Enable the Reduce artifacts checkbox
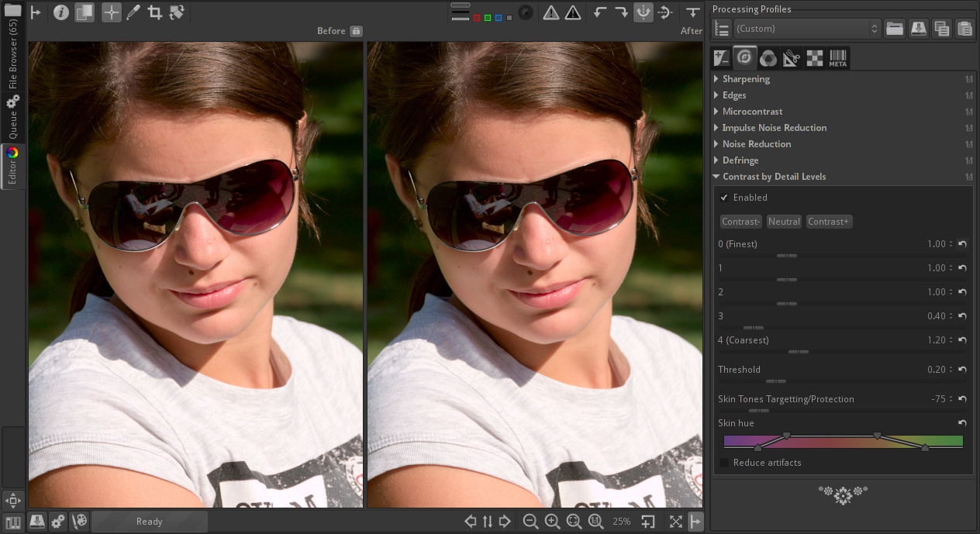The width and height of the screenshot is (980, 534). (x=724, y=463)
